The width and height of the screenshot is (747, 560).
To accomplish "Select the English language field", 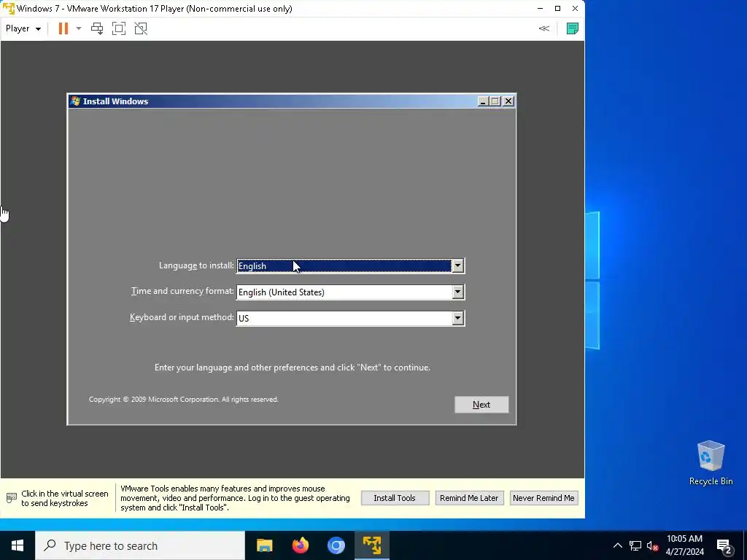I will (x=344, y=265).
